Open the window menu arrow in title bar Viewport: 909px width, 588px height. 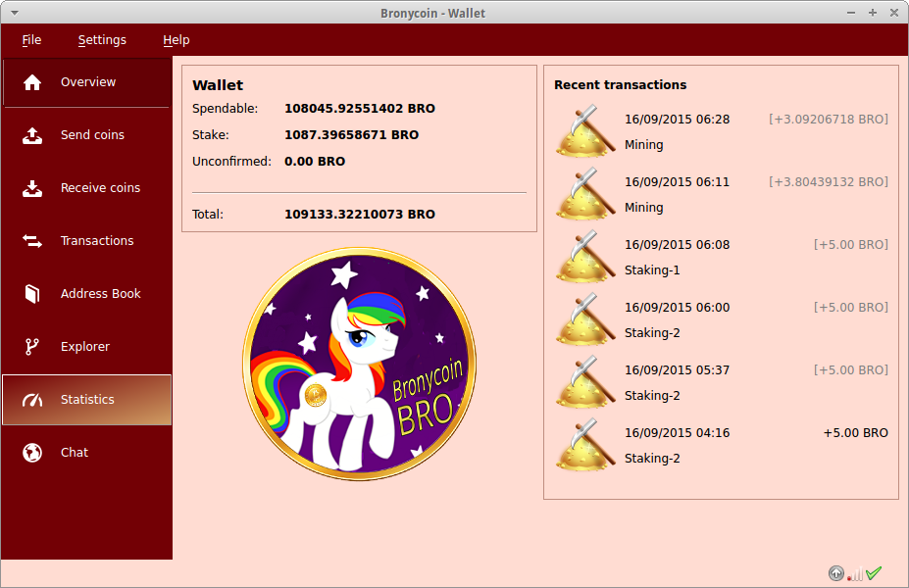click(x=15, y=13)
